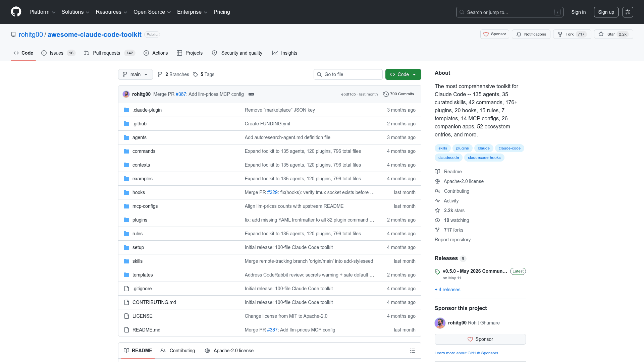The image size is (644, 362).
Task: Click the folder icon for .claude-plugin
Action: (x=126, y=110)
